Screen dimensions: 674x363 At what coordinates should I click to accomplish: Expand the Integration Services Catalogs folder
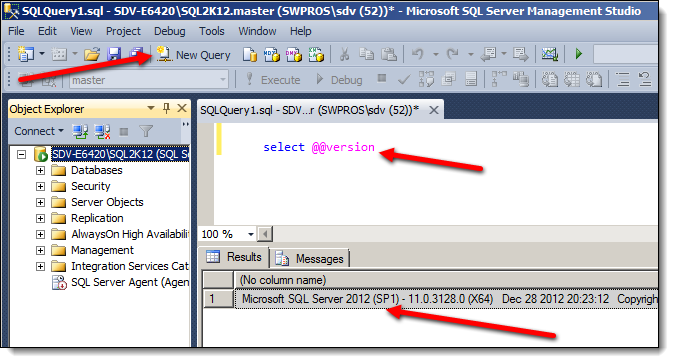click(40, 266)
